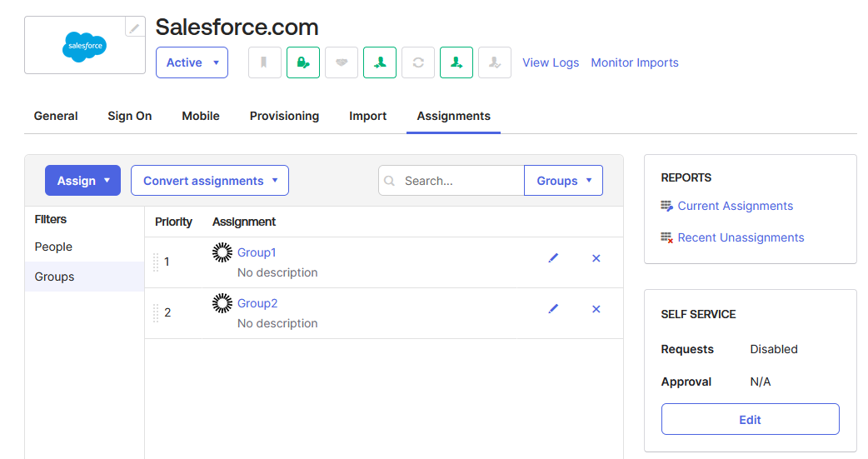Viewport: 868px width, 459px height.
Task: Click the assignments Search input field
Action: point(459,181)
